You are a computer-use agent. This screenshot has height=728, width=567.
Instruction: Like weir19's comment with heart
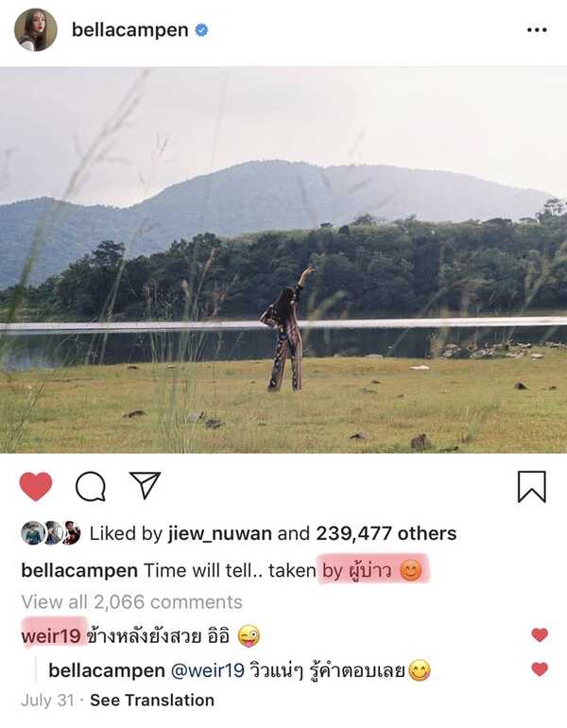point(540,634)
